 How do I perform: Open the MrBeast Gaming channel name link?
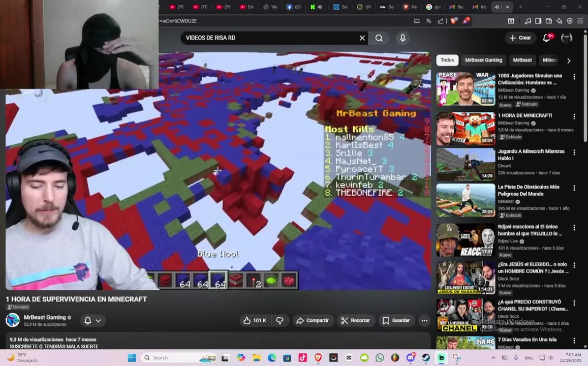click(x=45, y=317)
